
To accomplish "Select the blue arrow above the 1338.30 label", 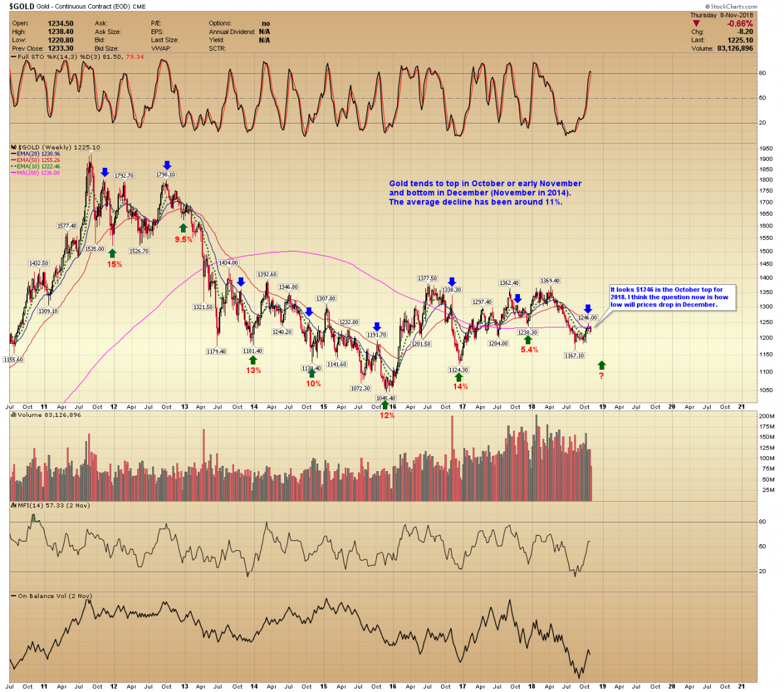I will tap(451, 282).
